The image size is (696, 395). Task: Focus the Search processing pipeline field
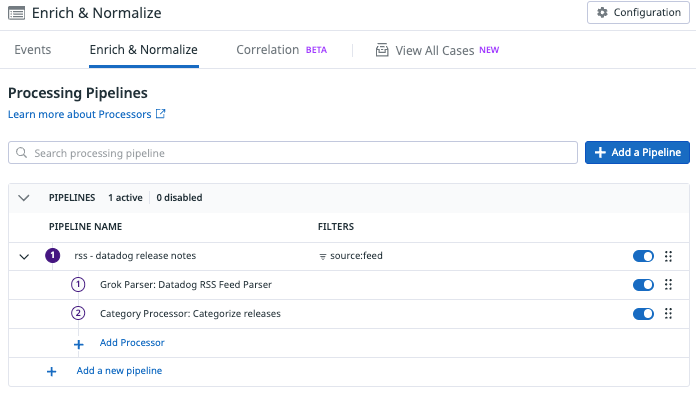click(293, 153)
